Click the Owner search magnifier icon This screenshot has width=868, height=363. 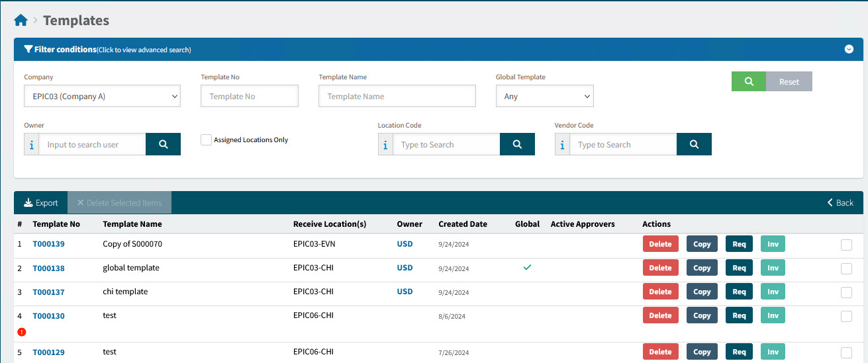tap(163, 144)
